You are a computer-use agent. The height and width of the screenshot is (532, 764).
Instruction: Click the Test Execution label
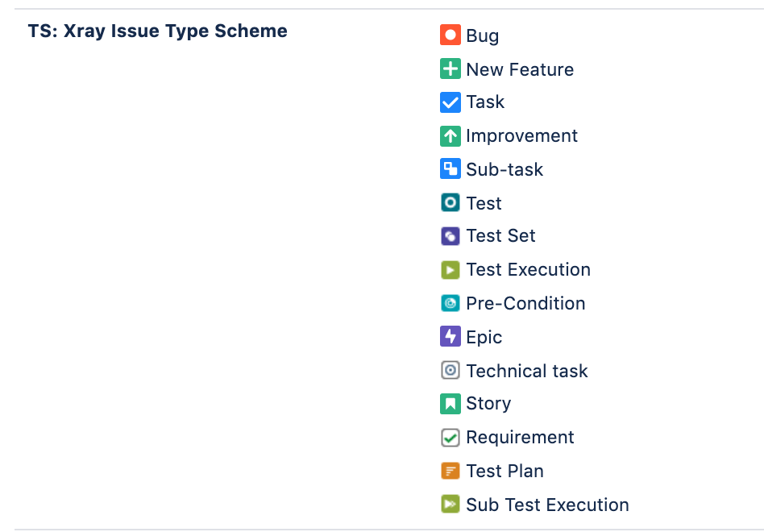(x=528, y=269)
